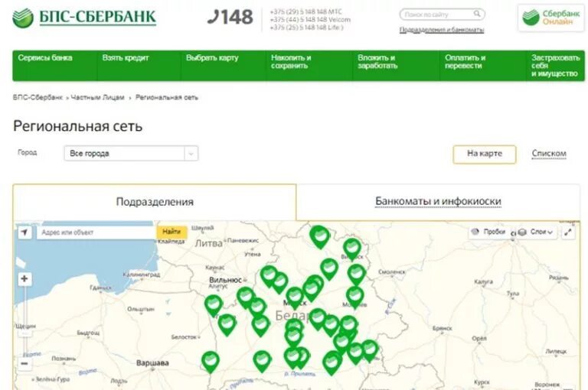Click branch marker below northernmost one
The height and width of the screenshot is (390, 588).
click(x=329, y=269)
